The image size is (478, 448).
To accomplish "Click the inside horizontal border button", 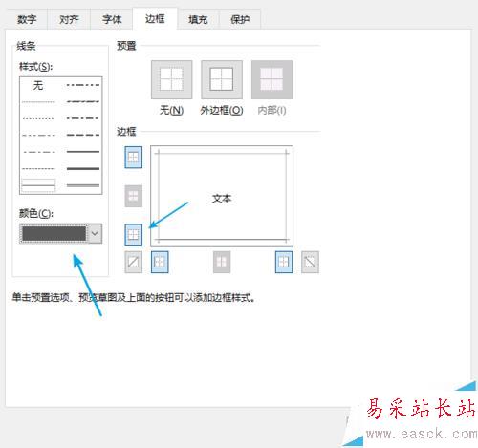I will (133, 196).
